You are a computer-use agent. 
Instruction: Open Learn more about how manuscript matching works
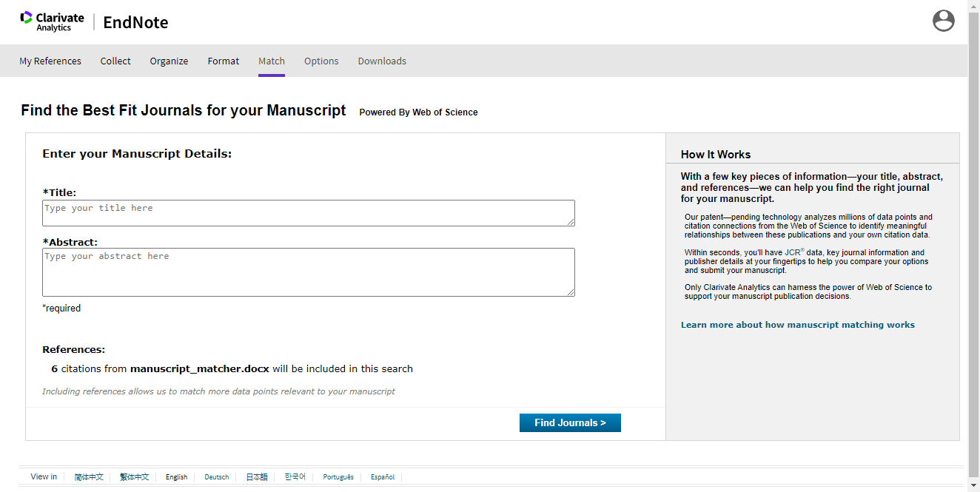click(x=798, y=325)
